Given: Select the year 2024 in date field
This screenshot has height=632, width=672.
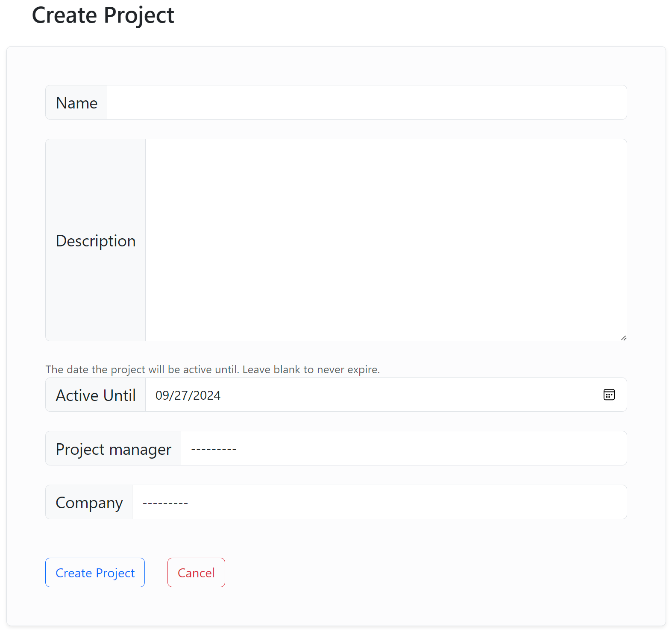Looking at the screenshot, I should pos(207,395).
